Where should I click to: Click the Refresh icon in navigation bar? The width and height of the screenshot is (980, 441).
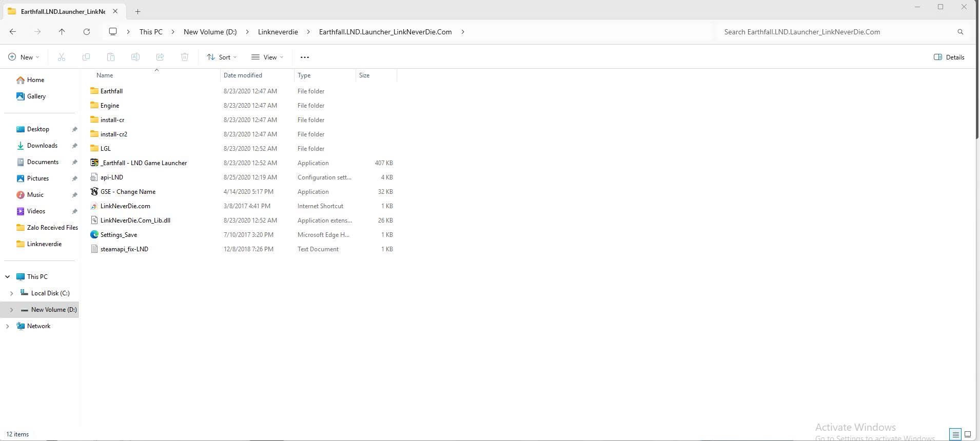87,32
